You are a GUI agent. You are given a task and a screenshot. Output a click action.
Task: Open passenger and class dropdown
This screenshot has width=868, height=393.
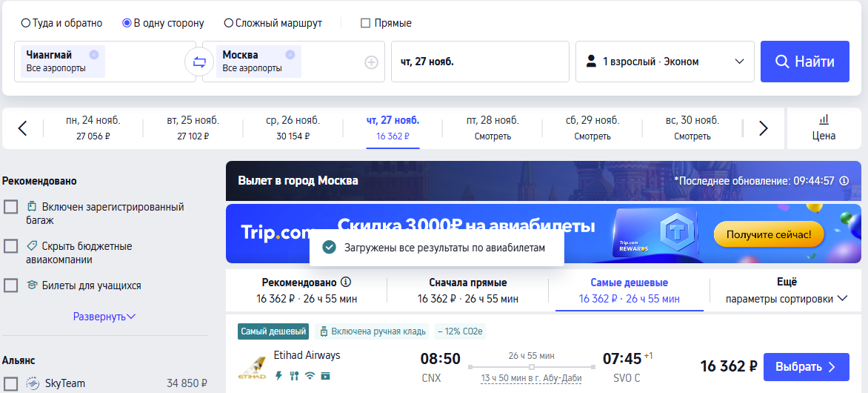coord(664,62)
